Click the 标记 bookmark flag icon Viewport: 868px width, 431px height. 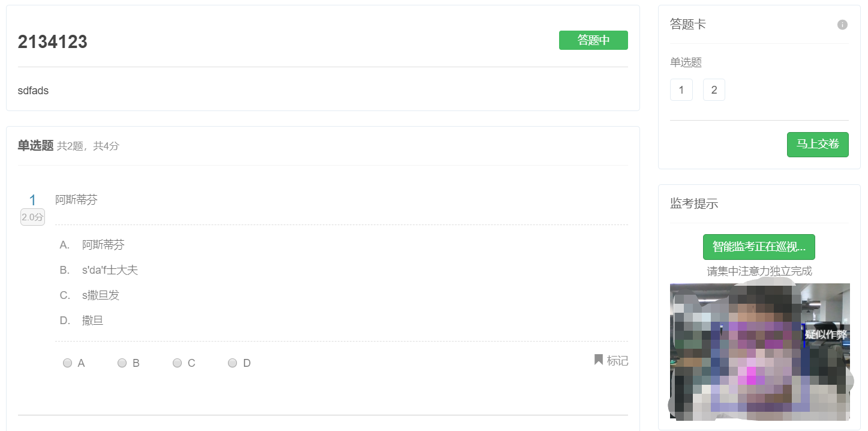point(598,360)
